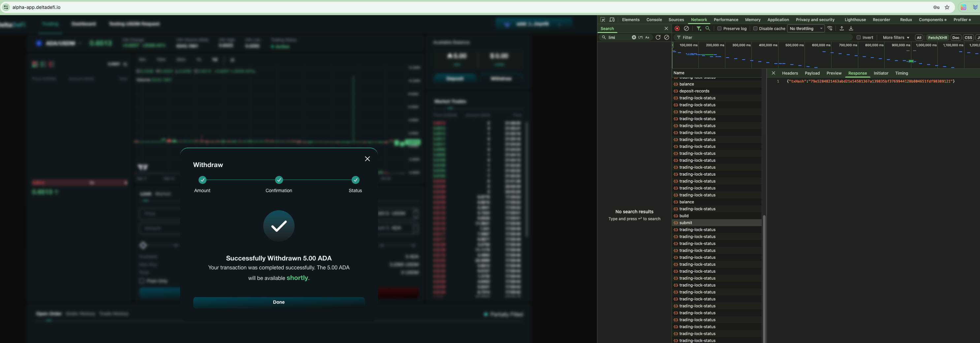Click the Done button in Withdraw dialog
The width and height of the screenshot is (980, 343).
point(278,302)
